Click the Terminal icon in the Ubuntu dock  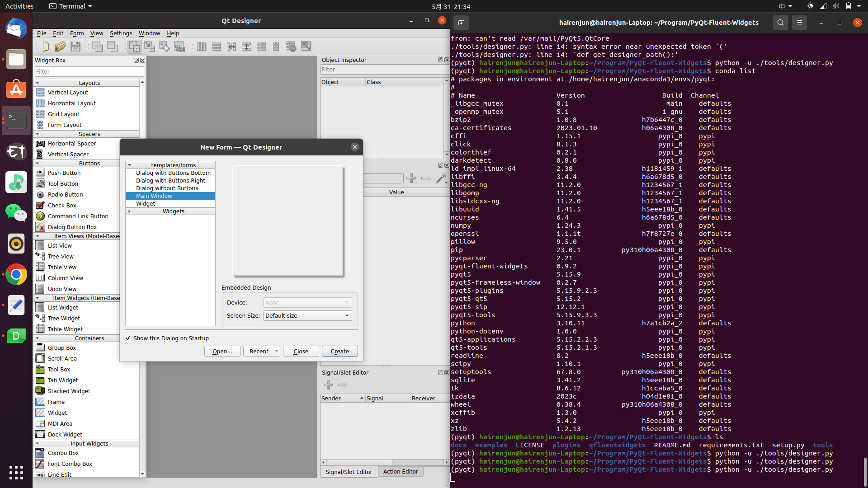pos(16,120)
